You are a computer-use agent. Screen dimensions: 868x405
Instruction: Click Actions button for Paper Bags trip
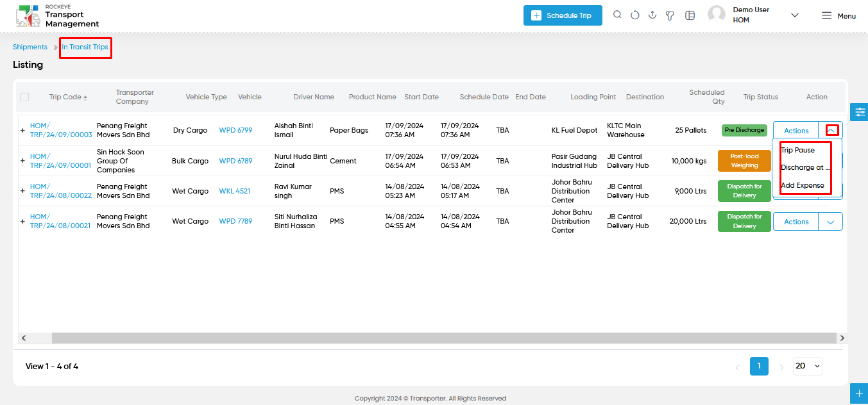[796, 131]
